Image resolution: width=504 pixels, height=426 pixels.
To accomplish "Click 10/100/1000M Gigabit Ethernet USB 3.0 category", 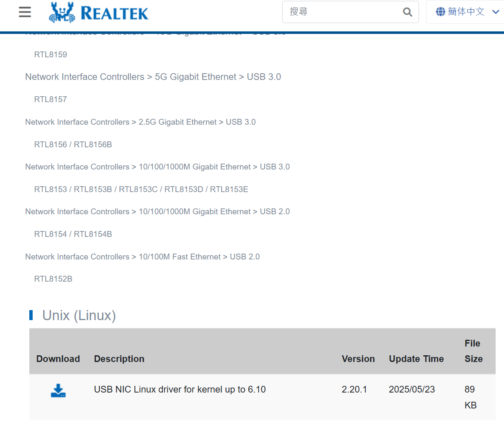I will coord(157,167).
